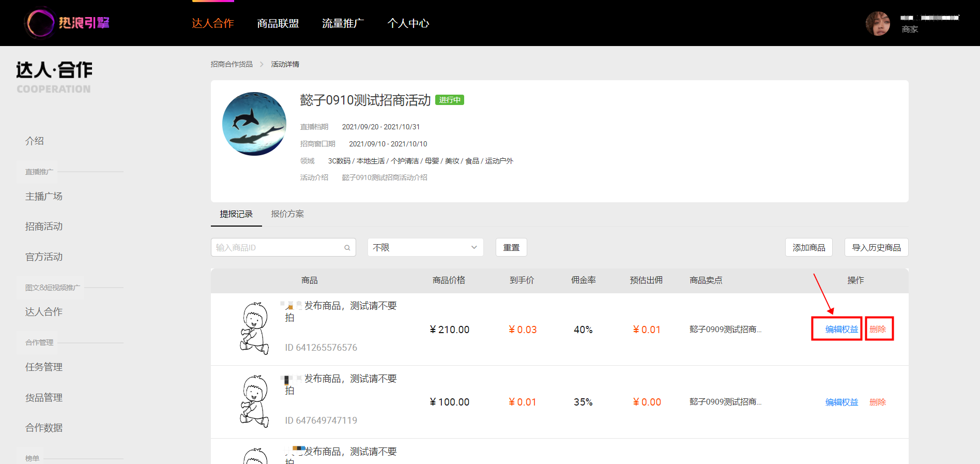Click 编辑权益 for the ¥100.00 product
The width and height of the screenshot is (980, 464).
(841, 402)
